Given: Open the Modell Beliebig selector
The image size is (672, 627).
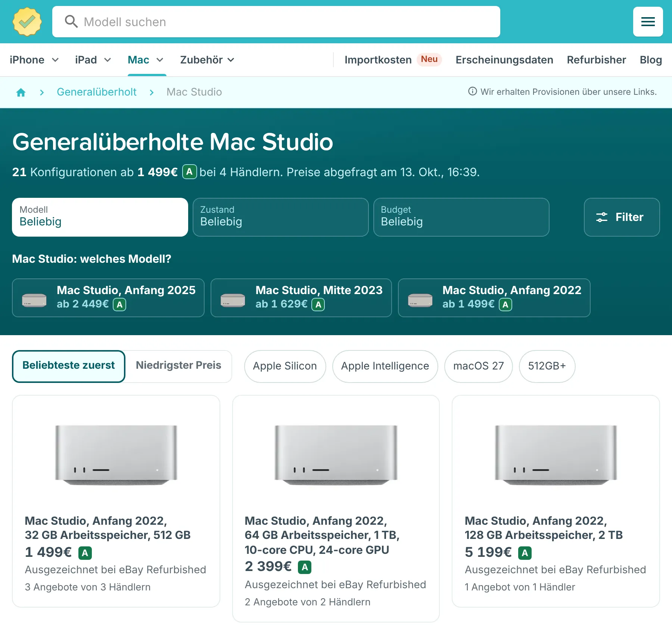Looking at the screenshot, I should tap(100, 217).
